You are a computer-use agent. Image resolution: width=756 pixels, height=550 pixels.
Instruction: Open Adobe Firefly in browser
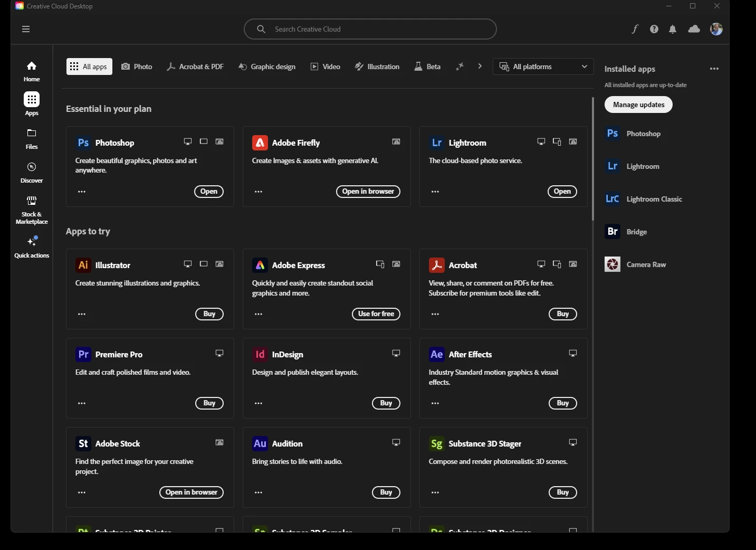coord(368,192)
